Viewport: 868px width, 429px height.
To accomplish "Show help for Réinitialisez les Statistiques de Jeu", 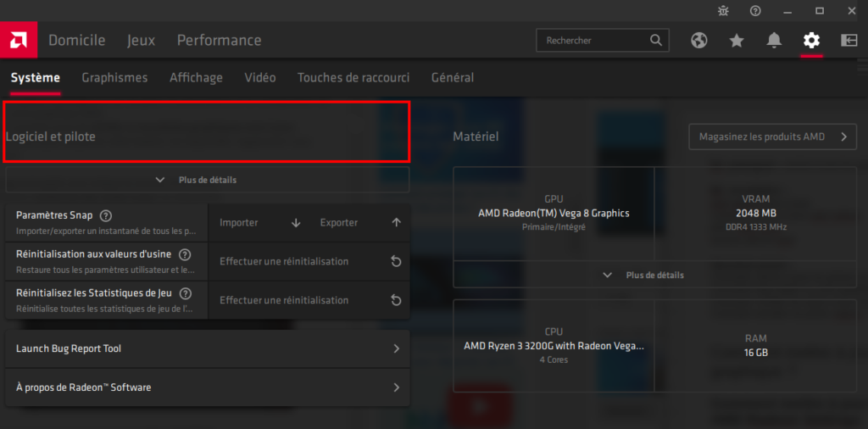I will pos(186,293).
